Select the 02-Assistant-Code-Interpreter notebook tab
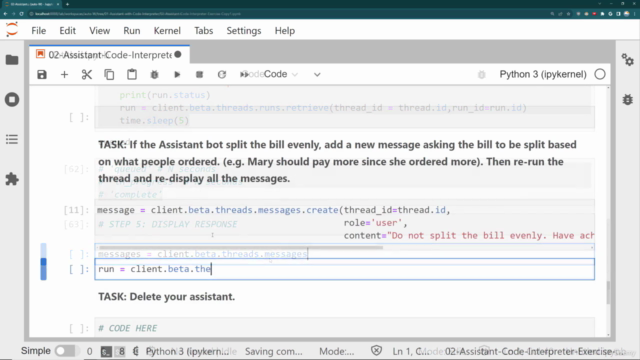Image resolution: width=640 pixels, height=360 pixels. point(109,55)
